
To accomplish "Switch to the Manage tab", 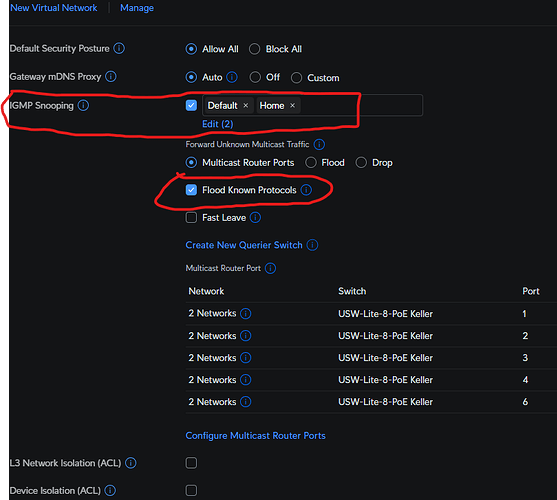I will point(137,8).
